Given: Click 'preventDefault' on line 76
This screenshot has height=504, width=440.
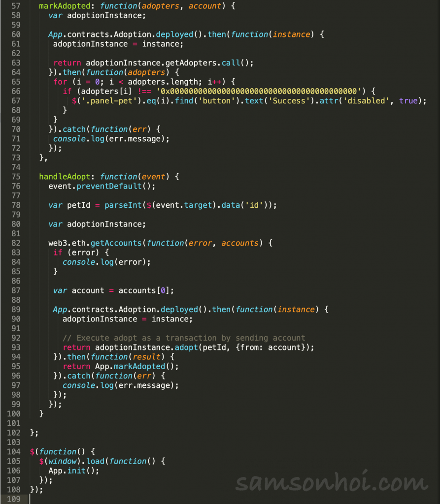Looking at the screenshot, I should coord(109,186).
